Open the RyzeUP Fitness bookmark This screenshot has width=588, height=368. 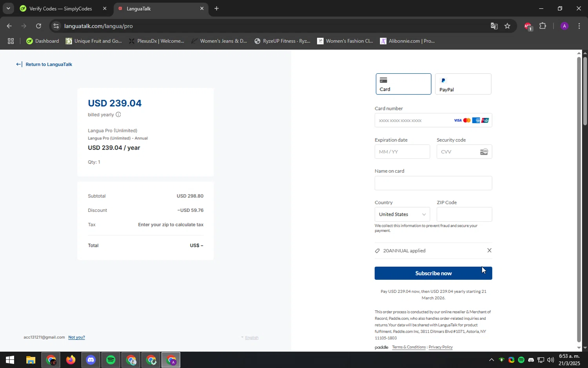(x=282, y=41)
